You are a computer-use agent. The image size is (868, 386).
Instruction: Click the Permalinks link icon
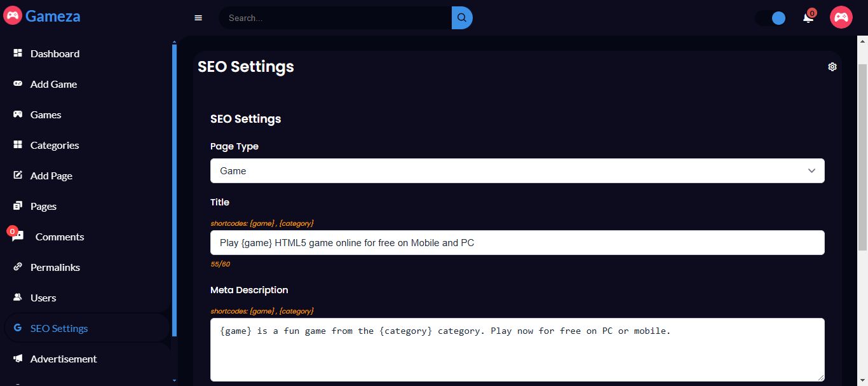18,267
